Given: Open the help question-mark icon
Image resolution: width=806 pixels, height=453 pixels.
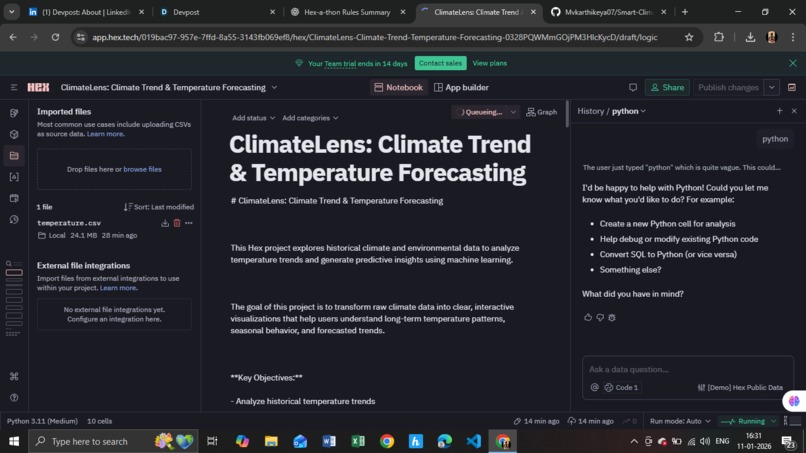Looking at the screenshot, I should pos(14,397).
